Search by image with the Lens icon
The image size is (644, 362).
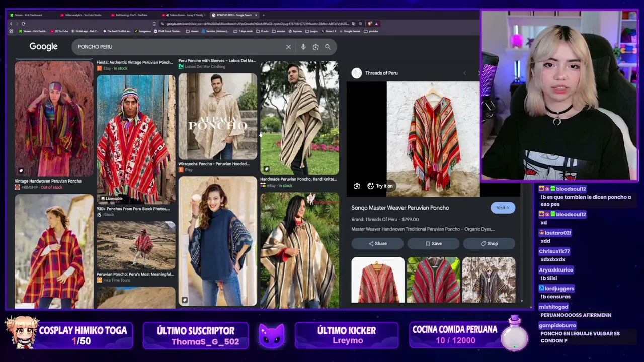315,47
